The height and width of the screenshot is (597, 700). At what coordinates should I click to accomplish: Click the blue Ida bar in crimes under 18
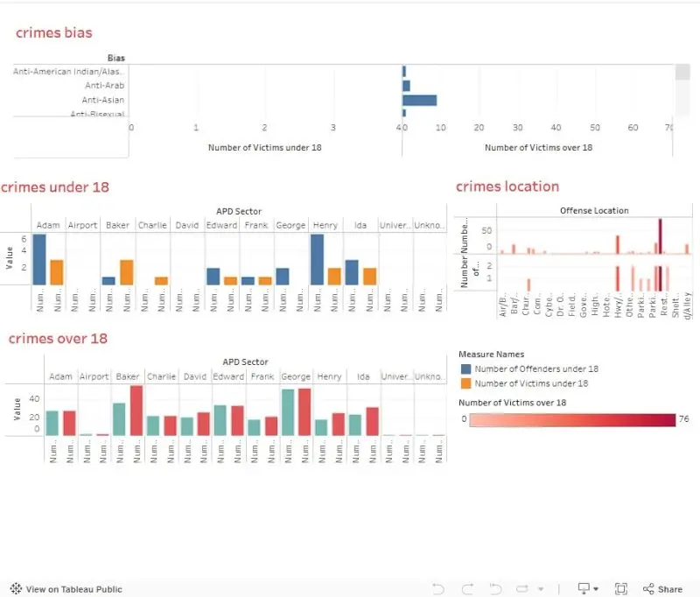pyautogui.click(x=352, y=272)
